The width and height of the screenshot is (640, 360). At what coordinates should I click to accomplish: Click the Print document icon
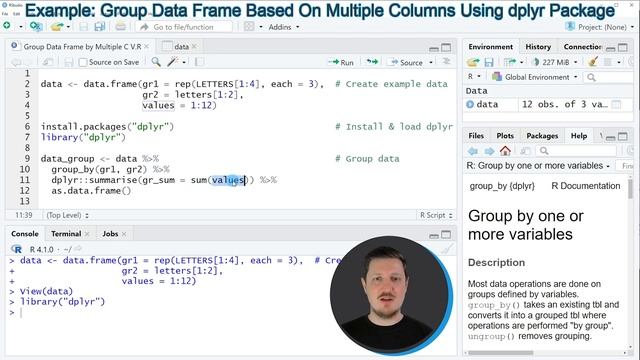click(x=120, y=27)
